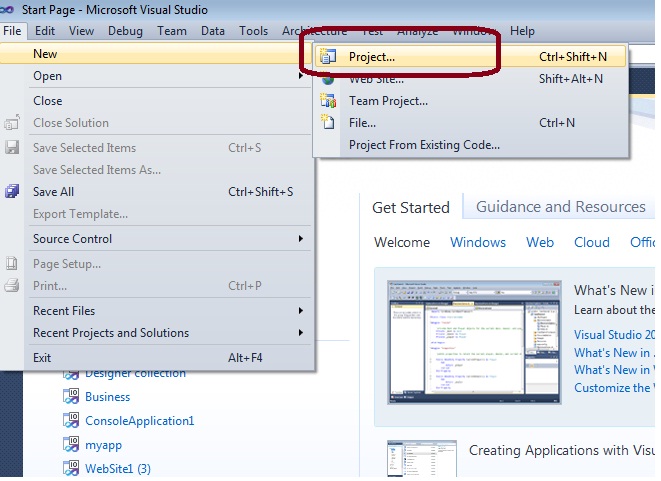The image size is (661, 481).
Task: Expand the Recent Files submenu
Action: pos(300,311)
